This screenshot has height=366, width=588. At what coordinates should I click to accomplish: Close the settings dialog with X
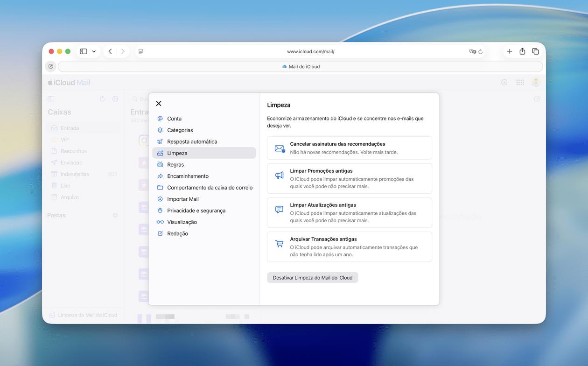(x=159, y=104)
